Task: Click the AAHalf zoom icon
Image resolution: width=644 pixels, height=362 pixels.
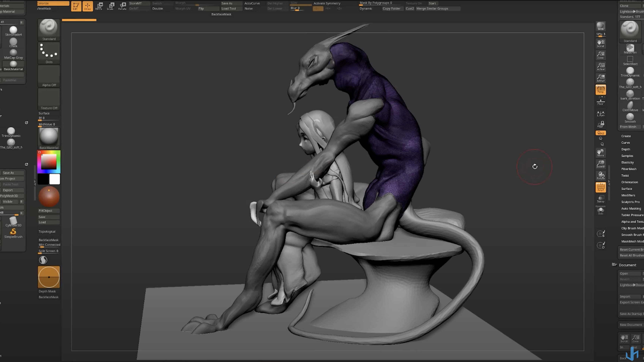Action: (601, 78)
